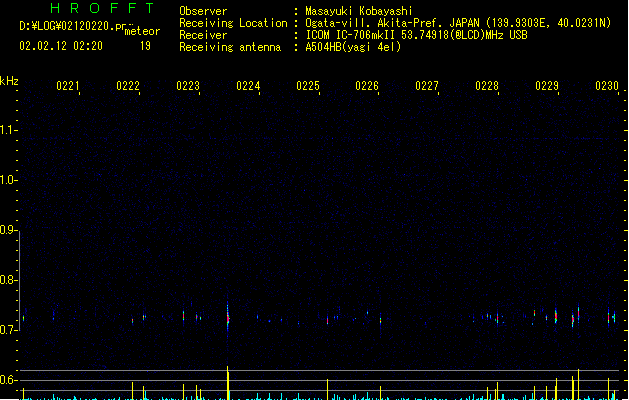This screenshot has width=629, height=400.
Task: Click the 0228 time marker
Action: 487,86
